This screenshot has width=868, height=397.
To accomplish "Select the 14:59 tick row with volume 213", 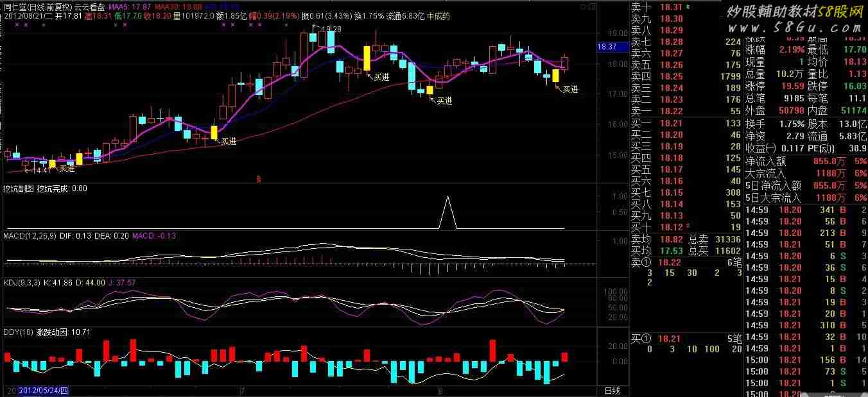I will [x=806, y=233].
